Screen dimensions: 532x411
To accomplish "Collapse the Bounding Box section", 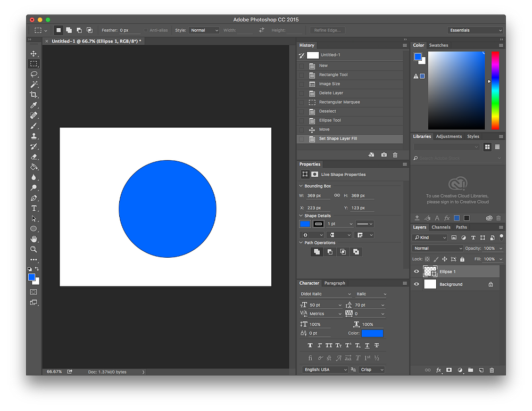I will pos(301,186).
